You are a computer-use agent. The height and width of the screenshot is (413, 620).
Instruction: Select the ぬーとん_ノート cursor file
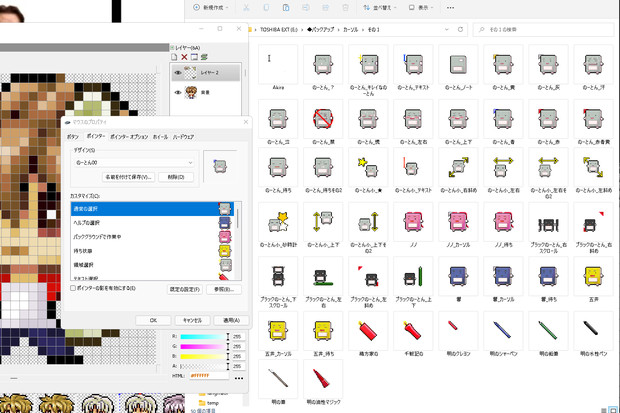point(458,68)
